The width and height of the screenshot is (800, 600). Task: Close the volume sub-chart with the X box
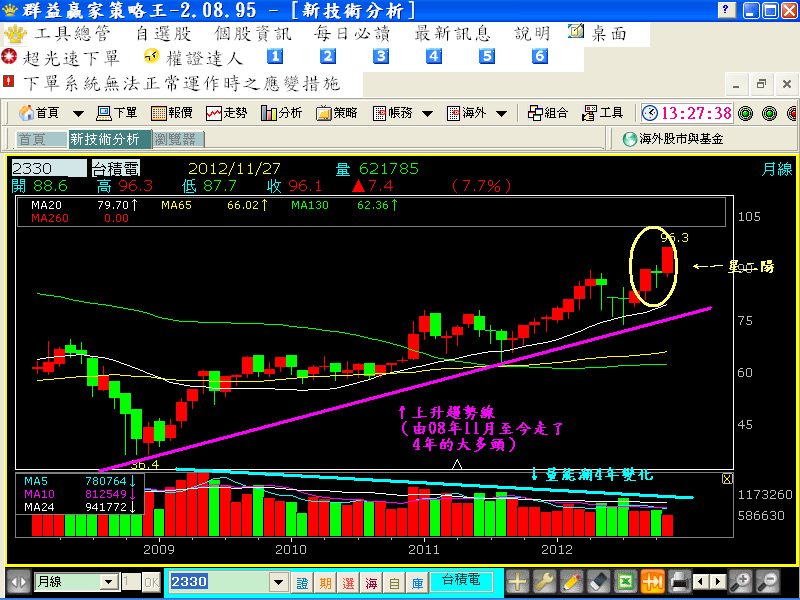(x=727, y=479)
